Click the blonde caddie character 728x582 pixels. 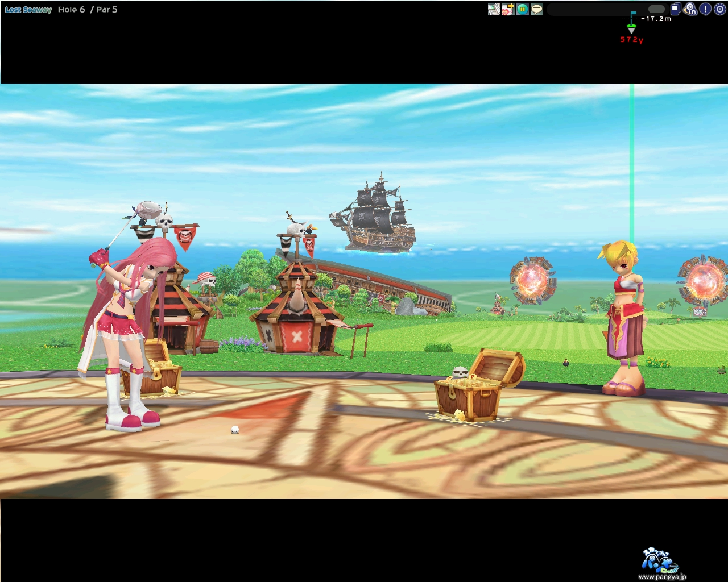pos(623,318)
